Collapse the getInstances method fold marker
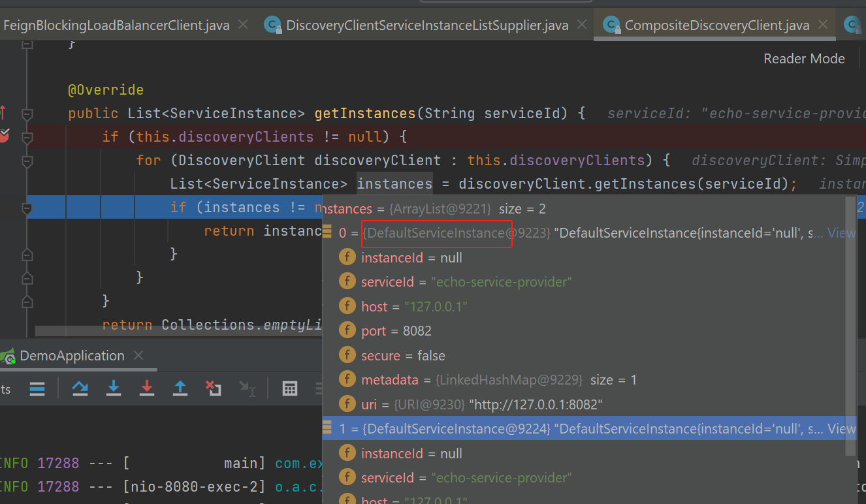This screenshot has height=504, width=866. click(x=27, y=114)
